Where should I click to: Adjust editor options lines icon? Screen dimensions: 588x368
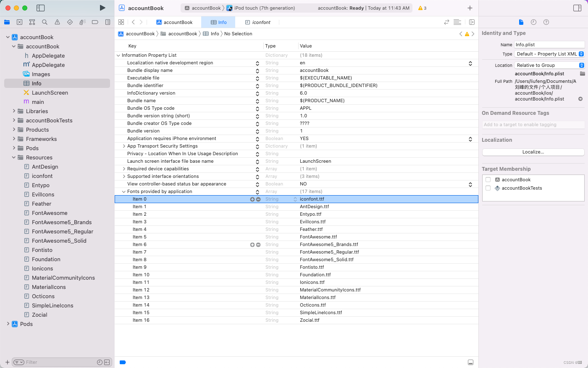tap(457, 22)
